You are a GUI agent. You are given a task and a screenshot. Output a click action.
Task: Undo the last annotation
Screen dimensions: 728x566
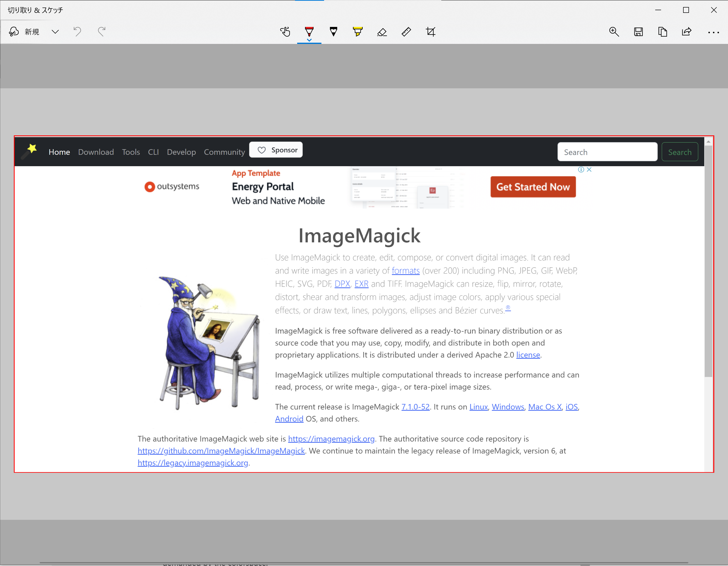77,32
